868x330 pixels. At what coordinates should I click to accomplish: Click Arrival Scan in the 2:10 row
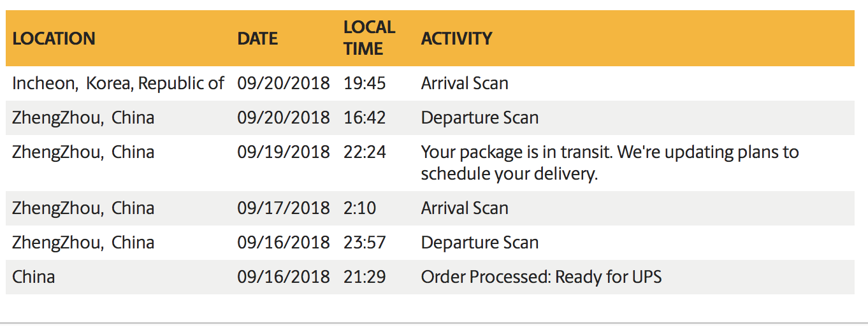click(x=465, y=208)
